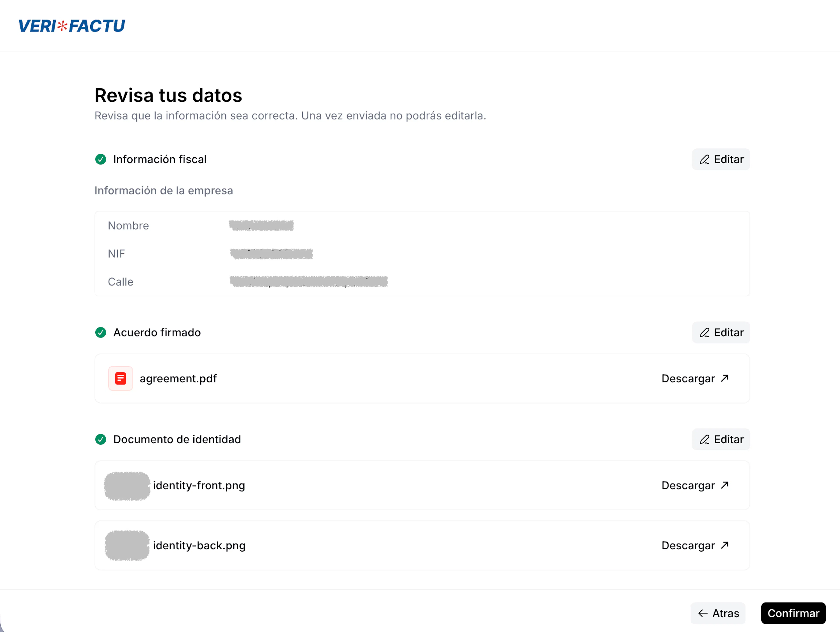Download identity-front.png via Descargar
840x632 pixels.
pos(688,486)
